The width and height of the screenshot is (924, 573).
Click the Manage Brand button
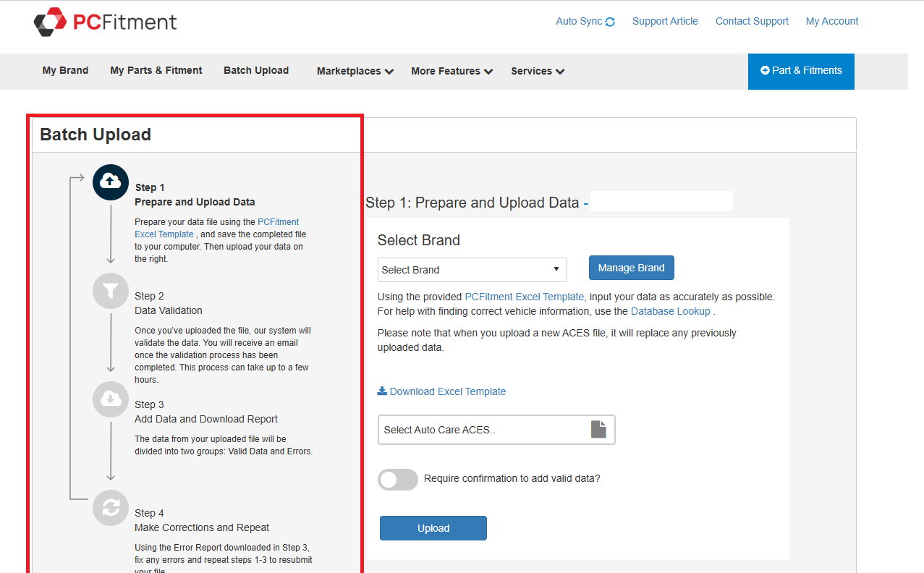coord(630,267)
